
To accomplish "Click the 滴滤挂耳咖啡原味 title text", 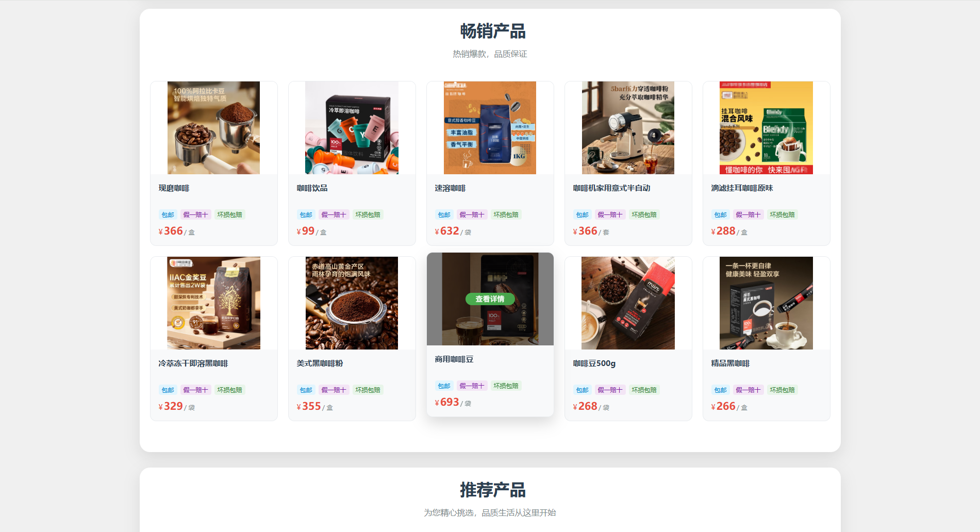I will pos(742,188).
